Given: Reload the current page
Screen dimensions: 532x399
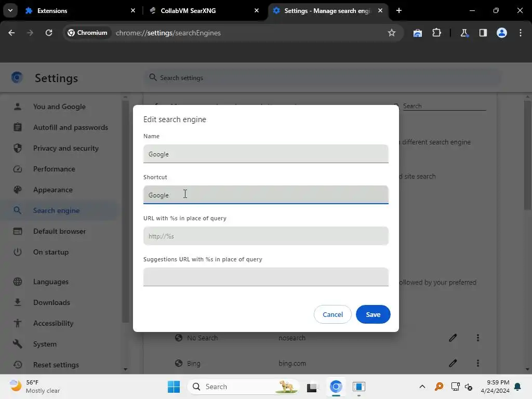Looking at the screenshot, I should coord(49,33).
